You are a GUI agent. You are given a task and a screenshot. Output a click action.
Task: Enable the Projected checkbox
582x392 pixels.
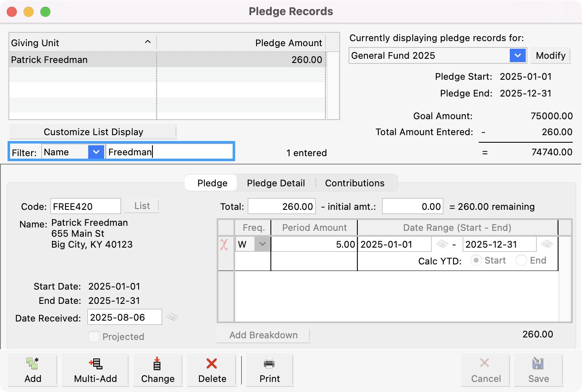tap(94, 337)
